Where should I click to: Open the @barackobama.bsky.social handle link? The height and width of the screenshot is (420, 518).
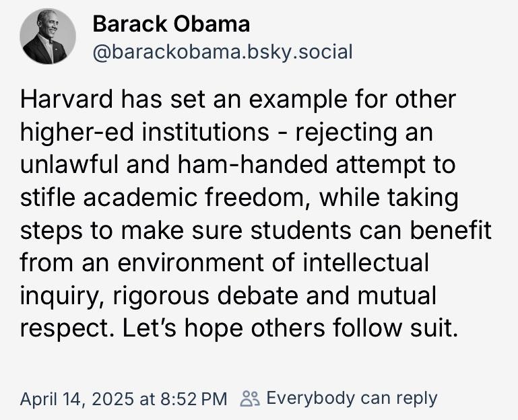(222, 52)
